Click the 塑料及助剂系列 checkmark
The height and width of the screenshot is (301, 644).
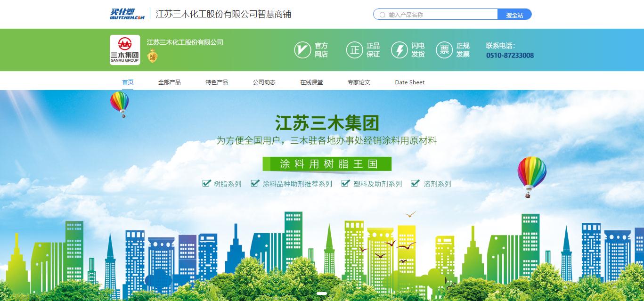(345, 183)
